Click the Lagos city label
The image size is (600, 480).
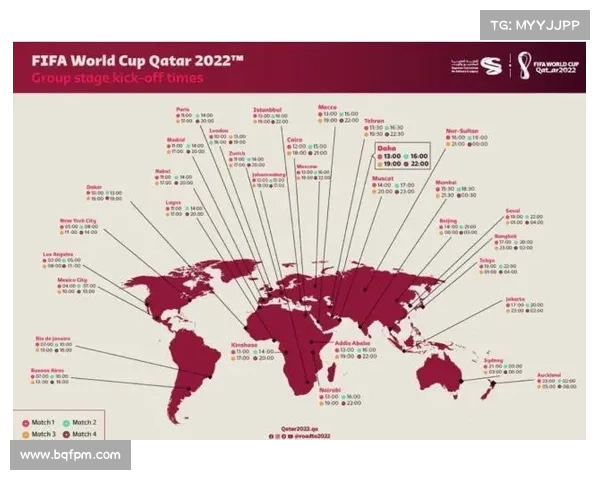173,203
